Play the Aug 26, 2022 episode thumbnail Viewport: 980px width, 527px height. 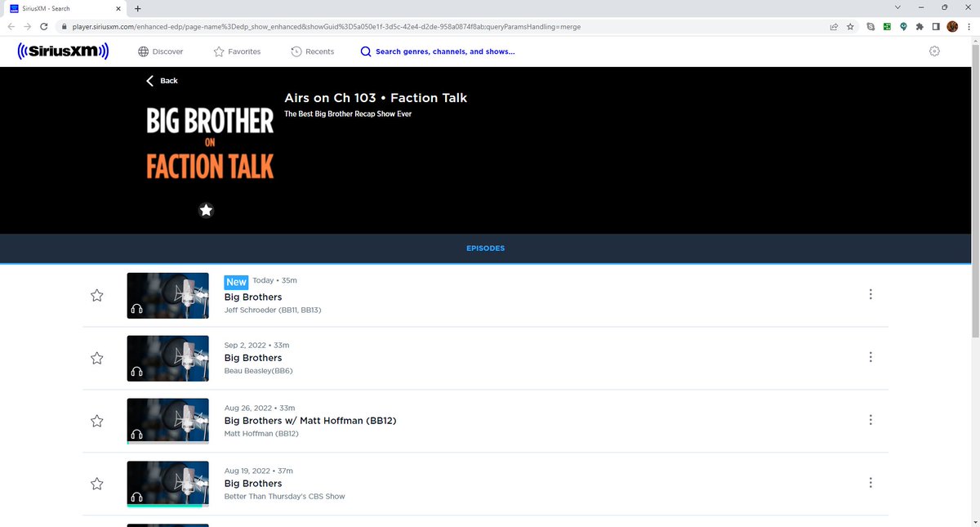tap(167, 420)
